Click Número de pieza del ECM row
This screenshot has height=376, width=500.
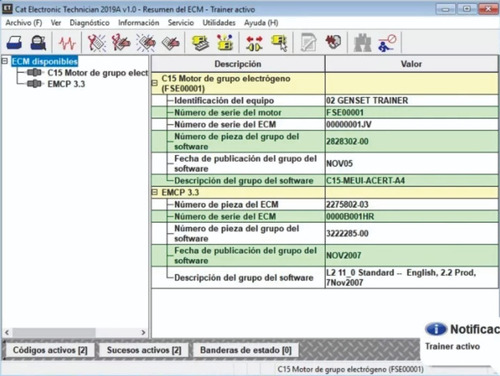click(x=325, y=205)
